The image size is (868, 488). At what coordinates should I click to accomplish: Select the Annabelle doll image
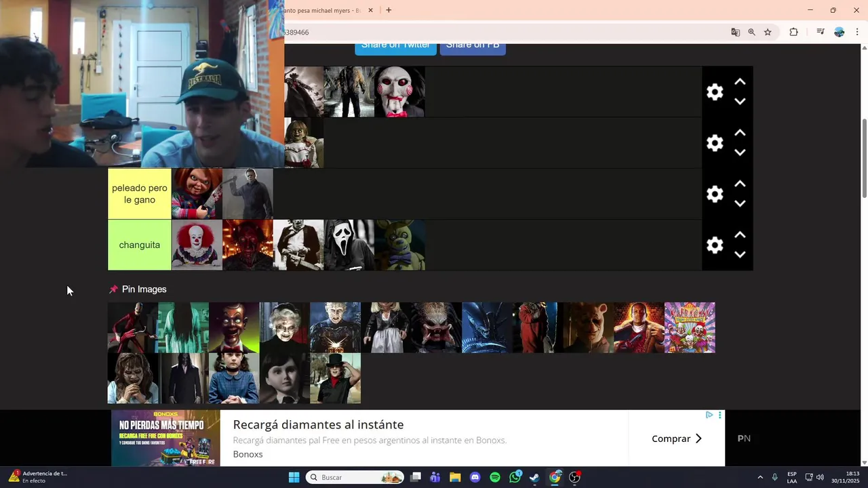tap(304, 143)
